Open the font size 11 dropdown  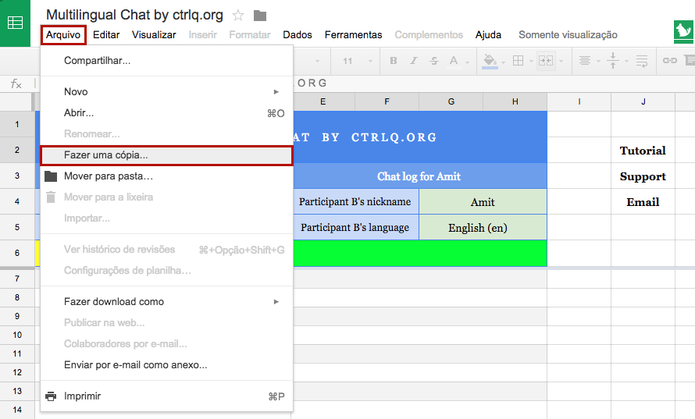tap(357, 61)
